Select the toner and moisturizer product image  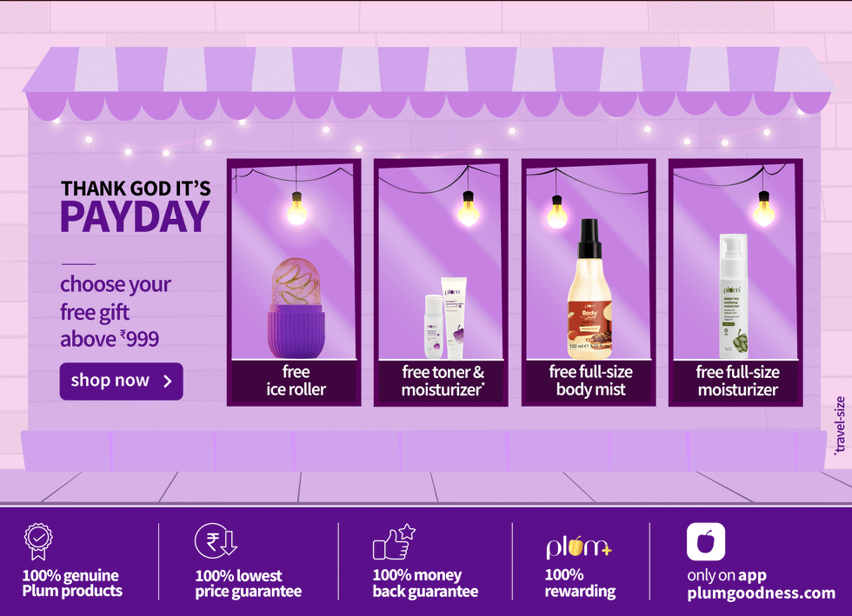(445, 318)
